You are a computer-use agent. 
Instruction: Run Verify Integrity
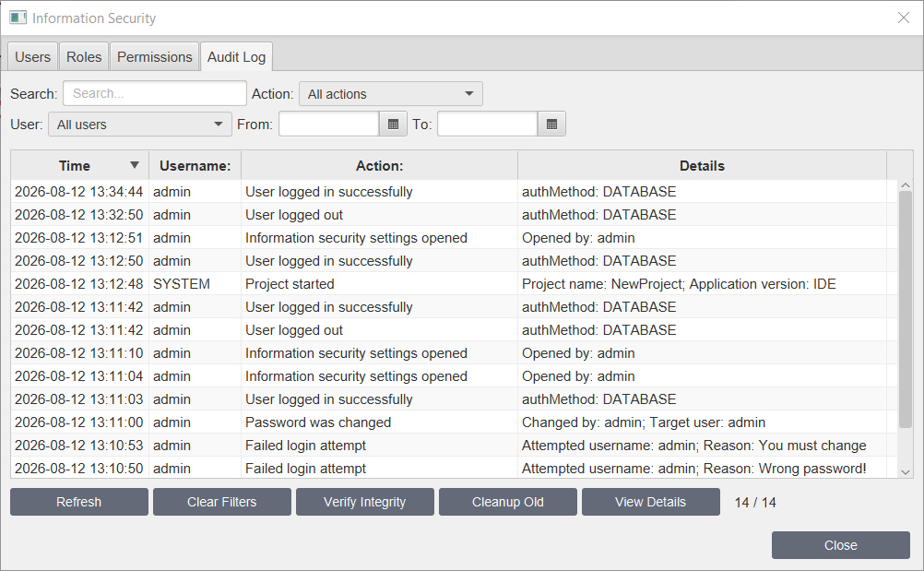coord(365,502)
